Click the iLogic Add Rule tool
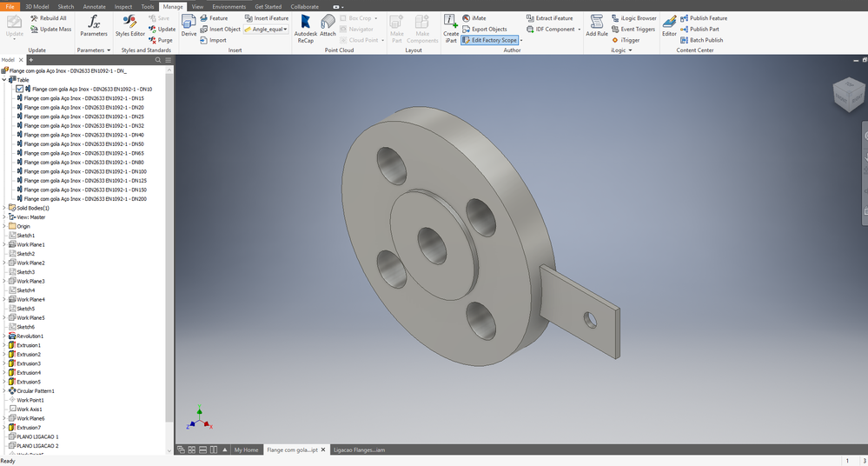The height and width of the screenshot is (466, 868). coord(597,26)
